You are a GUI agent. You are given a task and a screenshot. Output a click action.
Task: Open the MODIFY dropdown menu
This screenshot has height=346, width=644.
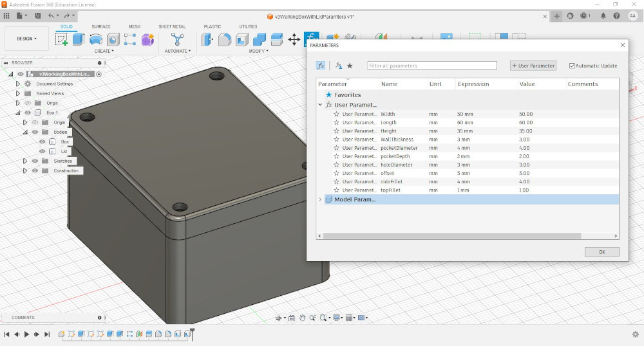(x=258, y=51)
